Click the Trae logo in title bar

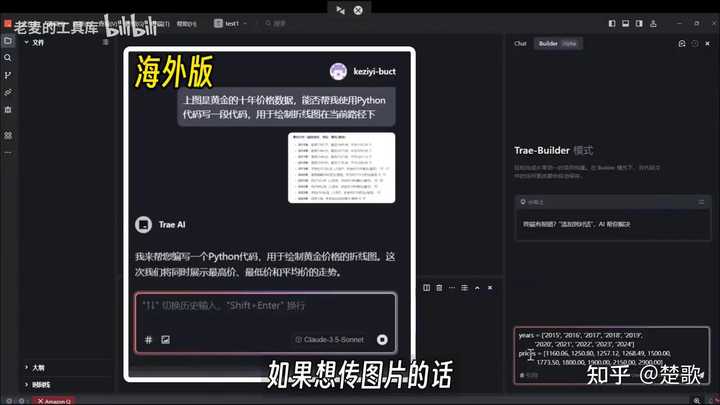[x=7, y=23]
